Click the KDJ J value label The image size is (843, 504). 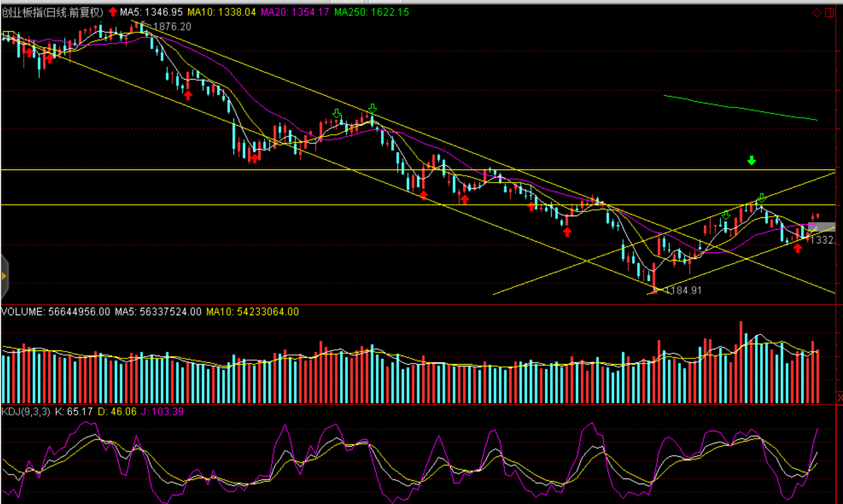pos(162,411)
